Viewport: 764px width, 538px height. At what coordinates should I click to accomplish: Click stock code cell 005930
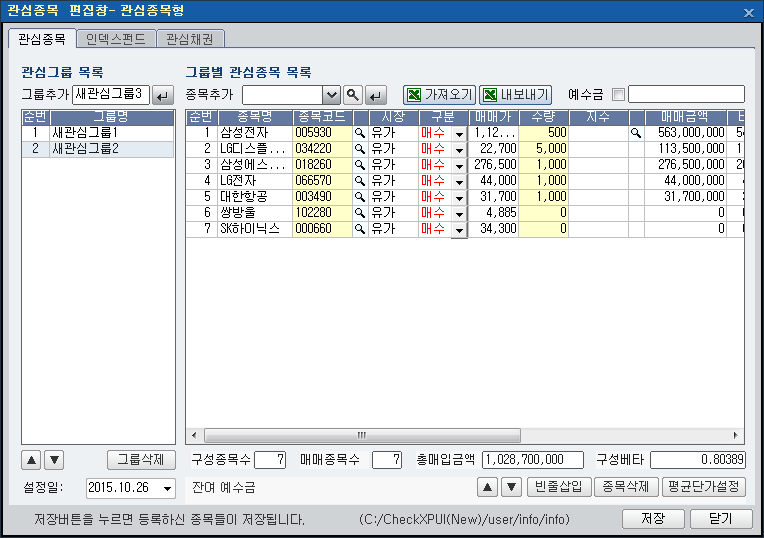click(x=322, y=133)
